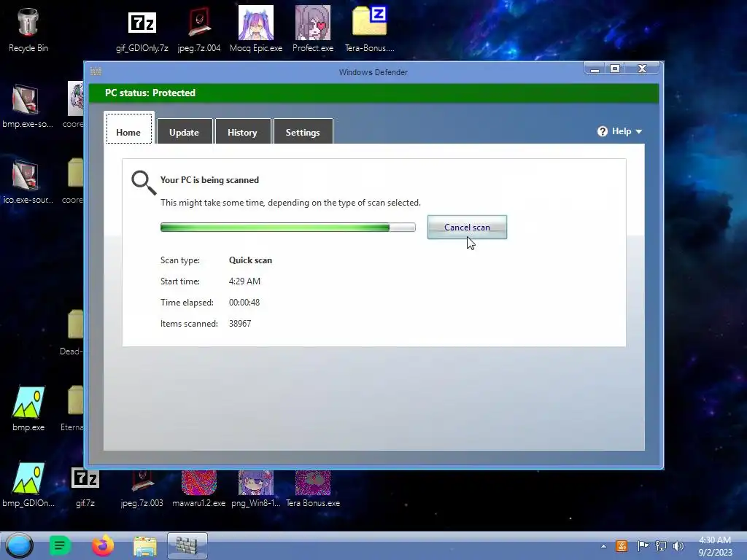Click the Action Center flag icon
Image resolution: width=747 pixels, height=560 pixels.
(x=643, y=546)
